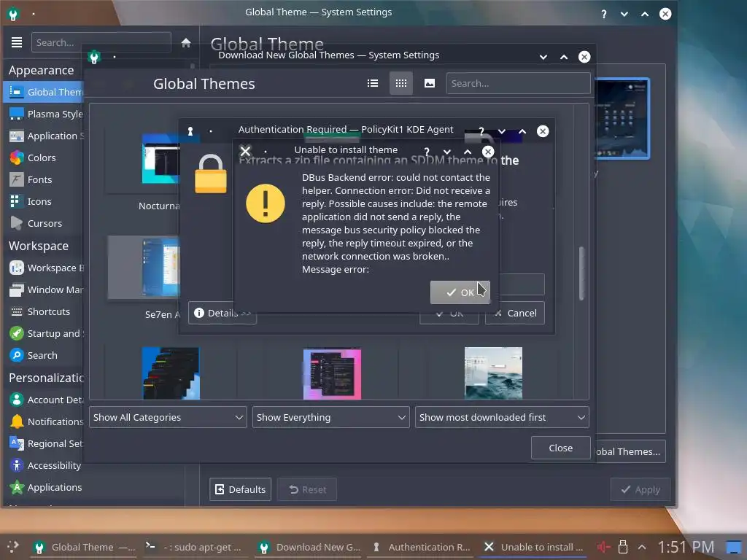
Task: Open Cursors settings
Action: point(44,223)
